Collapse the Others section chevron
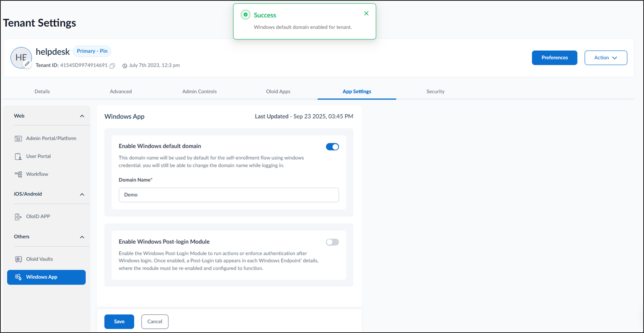 click(x=82, y=237)
